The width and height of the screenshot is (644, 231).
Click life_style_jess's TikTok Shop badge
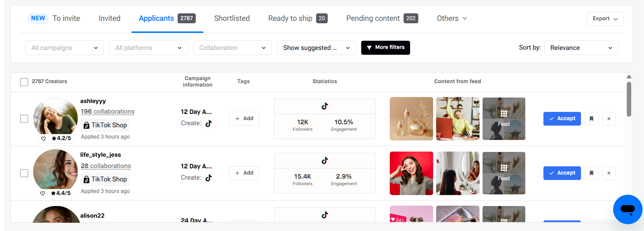[x=105, y=179]
